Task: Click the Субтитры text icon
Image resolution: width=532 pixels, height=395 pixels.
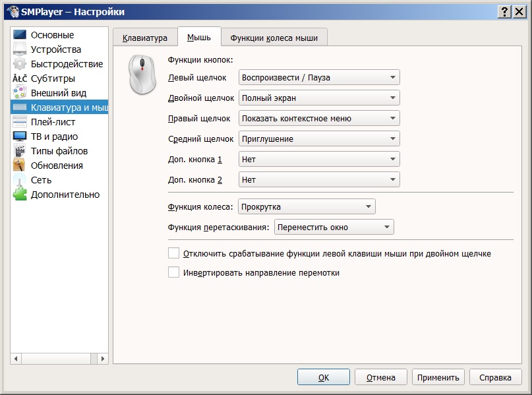Action: pyautogui.click(x=20, y=78)
